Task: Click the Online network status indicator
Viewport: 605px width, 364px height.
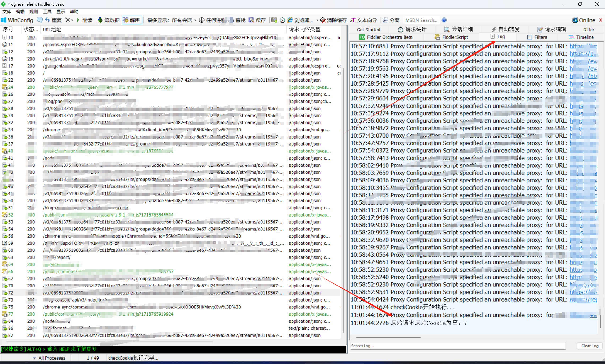Action: pos(583,20)
